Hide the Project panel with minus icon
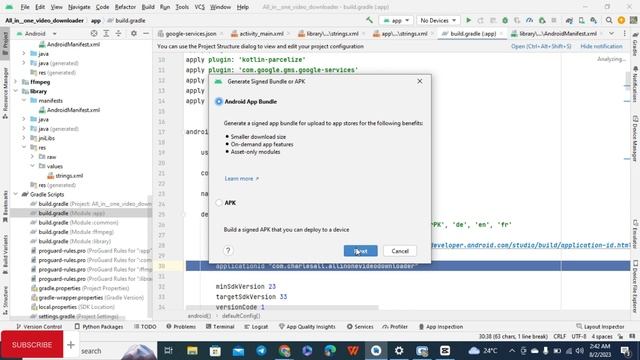Screen dimensions: 640x360 146,33
